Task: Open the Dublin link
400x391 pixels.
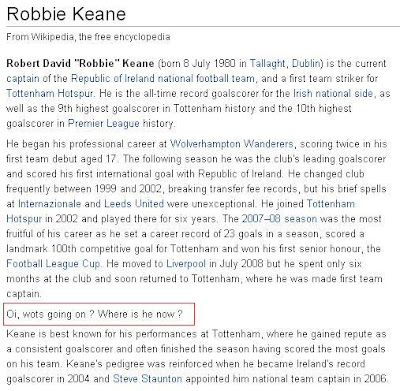Action: (306, 63)
